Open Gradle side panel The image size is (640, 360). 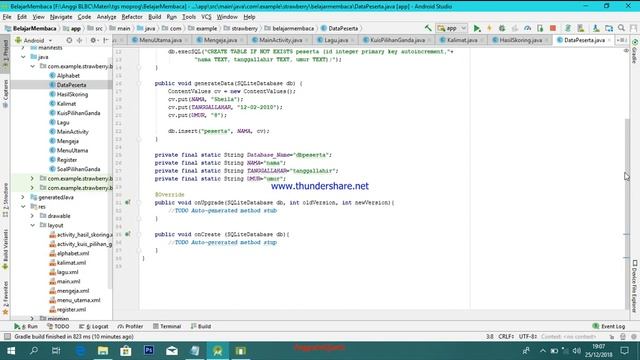click(x=635, y=51)
